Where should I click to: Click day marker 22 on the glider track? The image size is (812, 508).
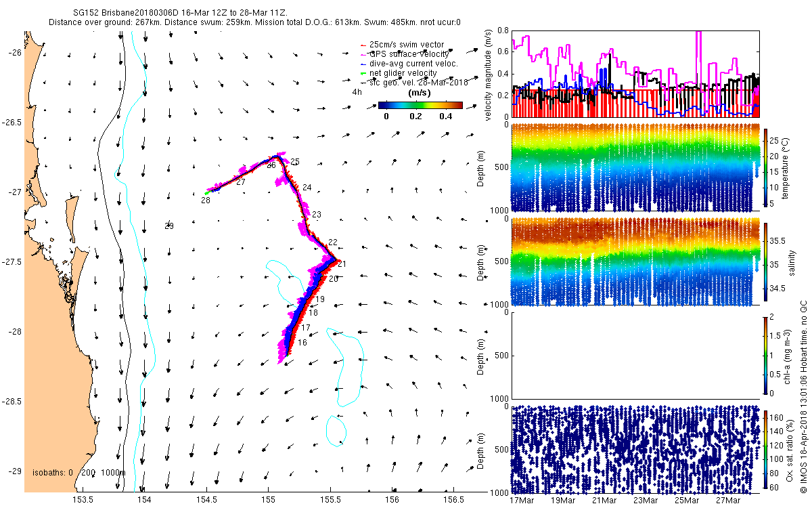[332, 242]
